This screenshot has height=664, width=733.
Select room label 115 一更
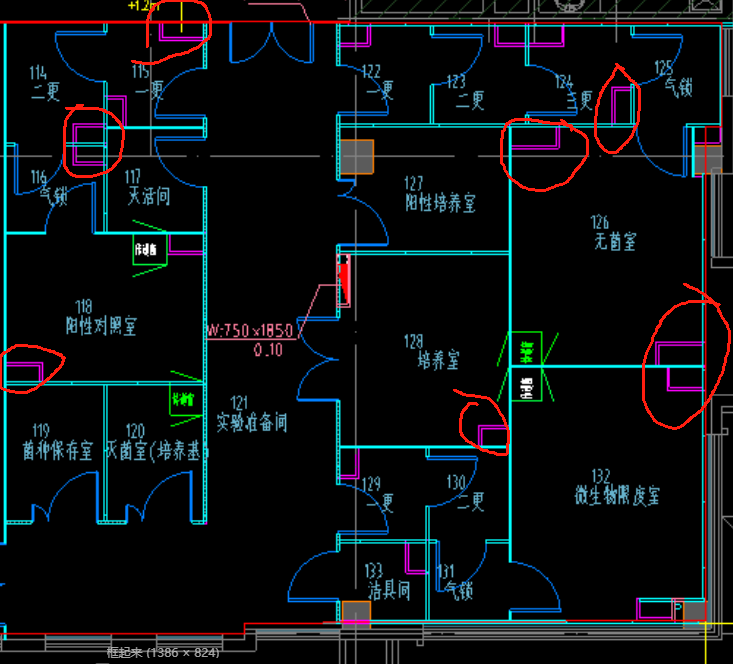pos(149,81)
